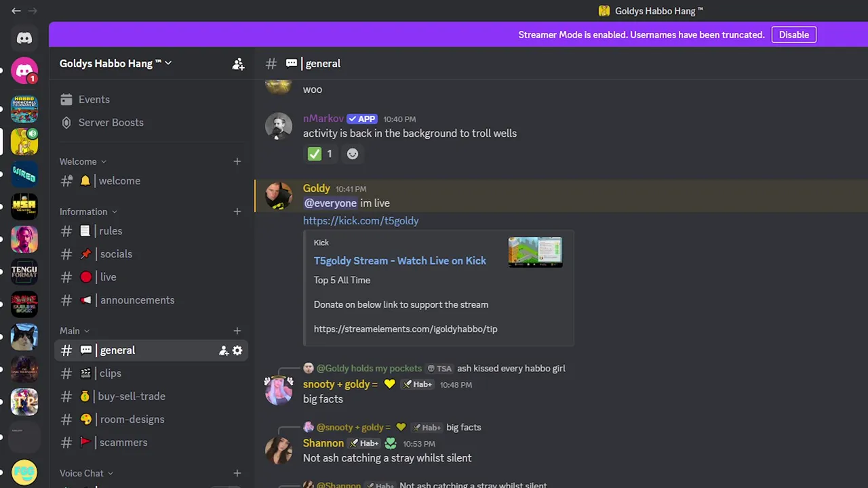Click the APP badge next to nMarkov

pyautogui.click(x=362, y=119)
